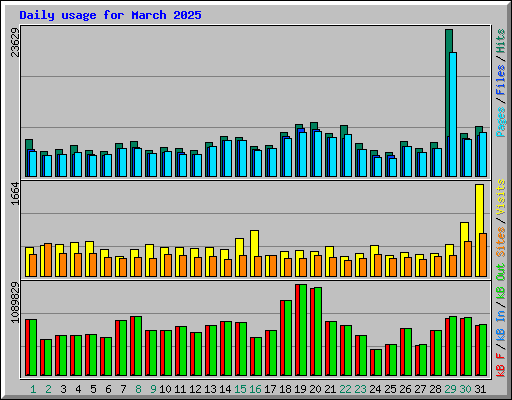Click the green kB Out bar for day 8

[x=138, y=346]
